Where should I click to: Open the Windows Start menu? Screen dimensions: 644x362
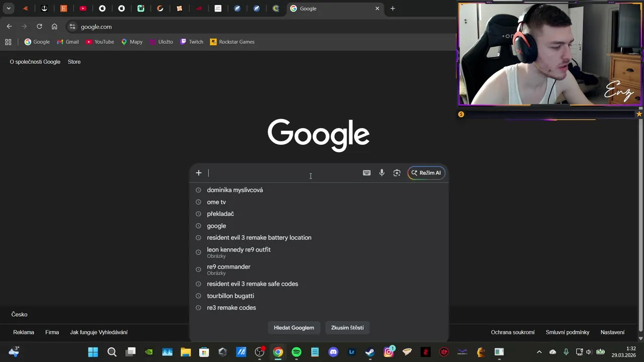coord(93,352)
